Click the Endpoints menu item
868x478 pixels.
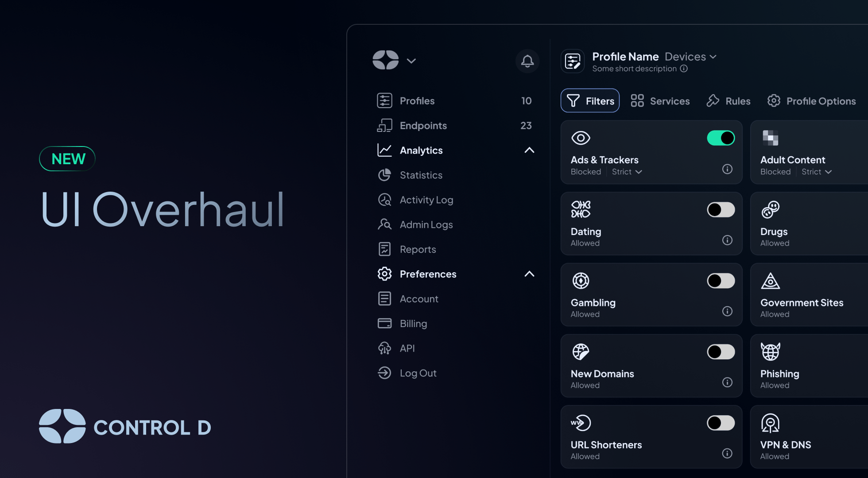(x=423, y=125)
